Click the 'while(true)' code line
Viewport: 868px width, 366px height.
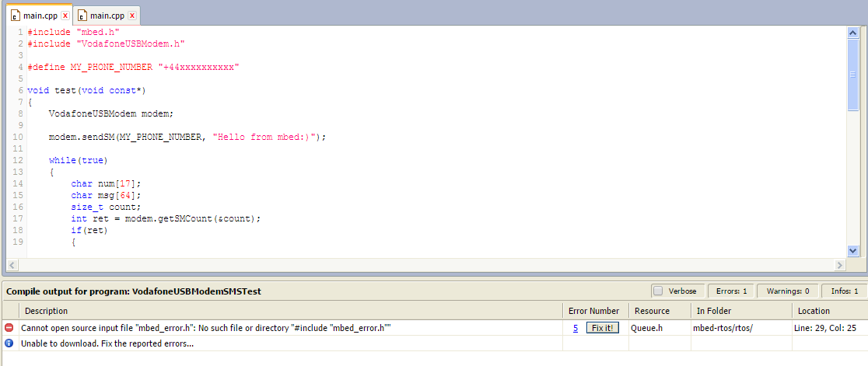(x=78, y=160)
